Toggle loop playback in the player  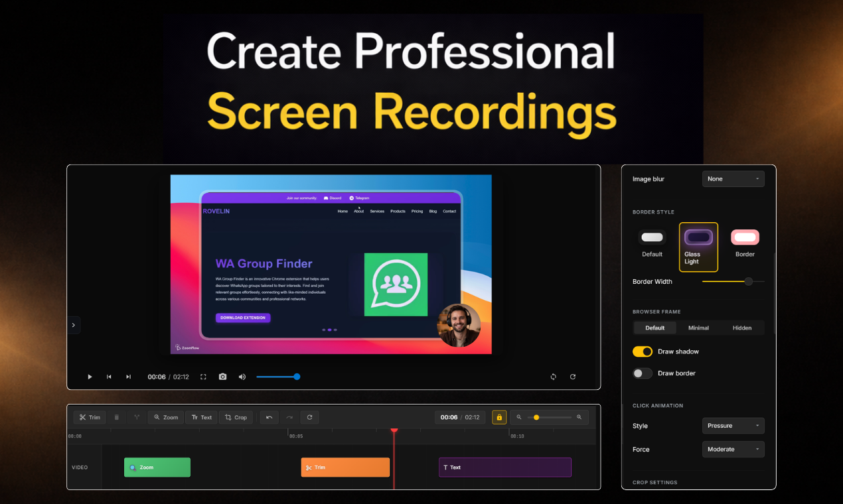(554, 377)
